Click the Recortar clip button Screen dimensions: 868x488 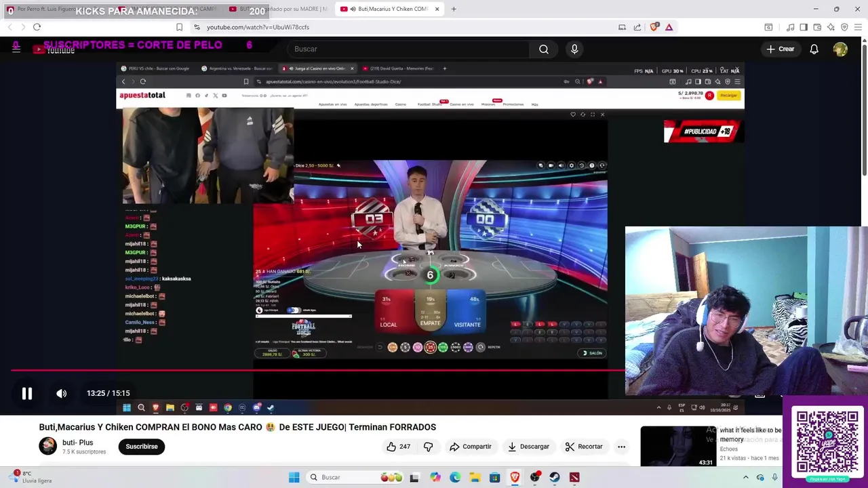click(583, 447)
